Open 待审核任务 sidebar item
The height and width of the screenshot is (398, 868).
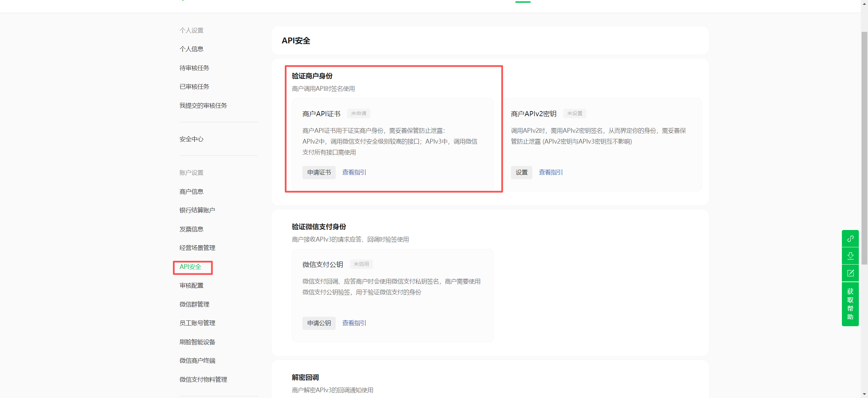tap(194, 68)
